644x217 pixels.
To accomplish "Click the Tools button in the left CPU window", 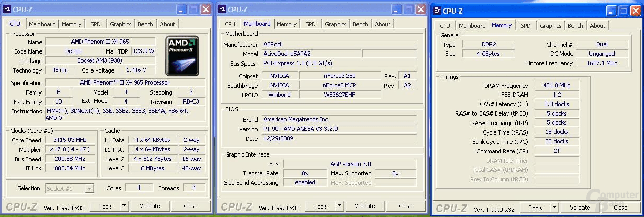I will (x=105, y=206).
